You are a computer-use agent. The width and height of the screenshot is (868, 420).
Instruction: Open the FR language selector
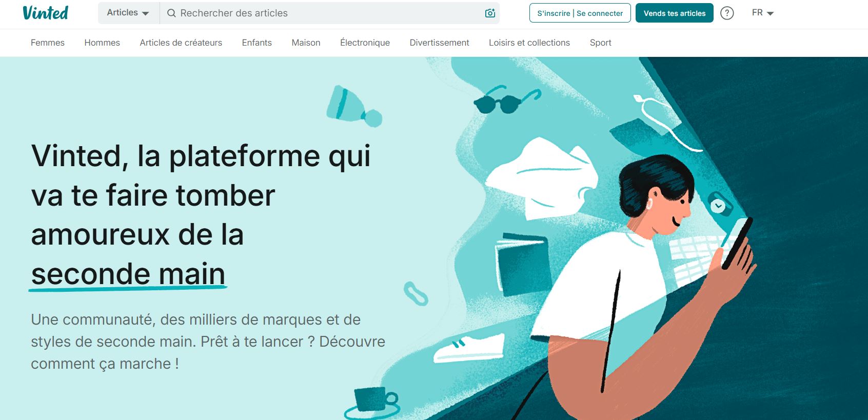[763, 13]
